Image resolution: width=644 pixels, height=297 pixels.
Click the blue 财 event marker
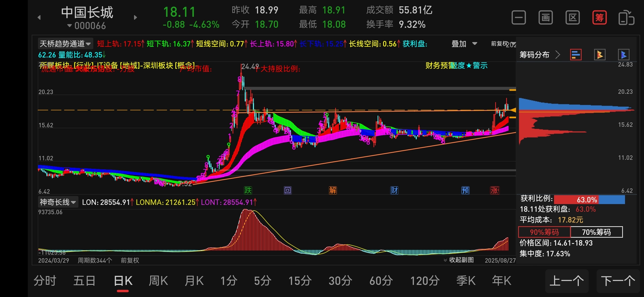pyautogui.click(x=394, y=190)
